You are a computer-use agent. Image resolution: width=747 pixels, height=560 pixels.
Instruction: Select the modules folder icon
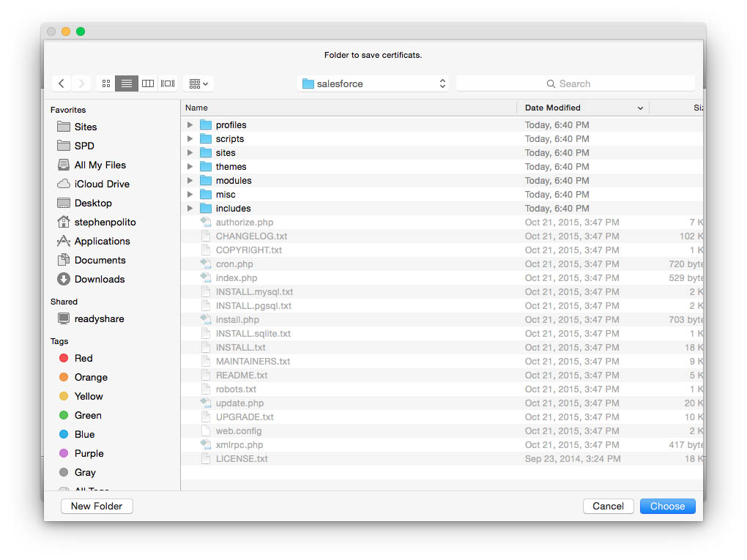pos(206,181)
